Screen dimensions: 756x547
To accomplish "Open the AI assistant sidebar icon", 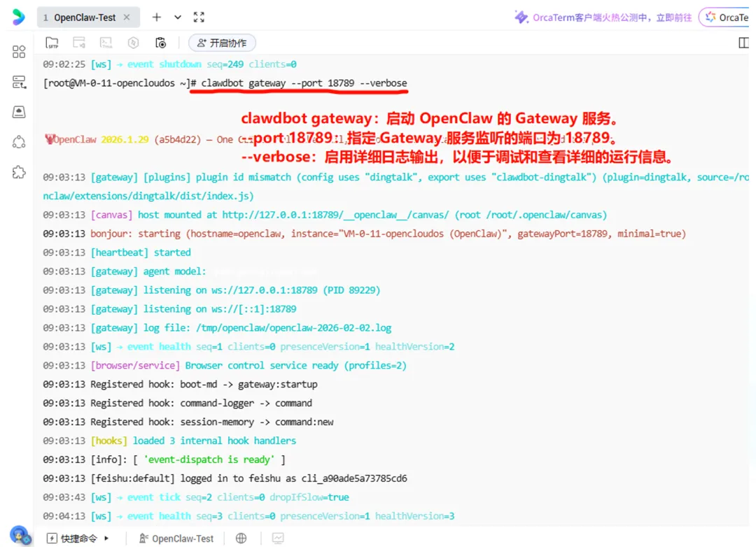I will point(19,142).
